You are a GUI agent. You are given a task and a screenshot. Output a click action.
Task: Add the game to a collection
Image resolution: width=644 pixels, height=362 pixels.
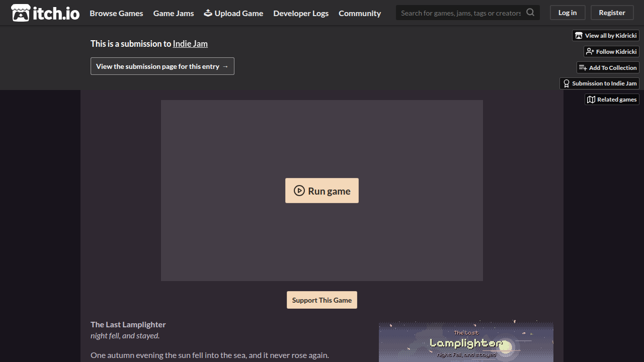pos(608,68)
